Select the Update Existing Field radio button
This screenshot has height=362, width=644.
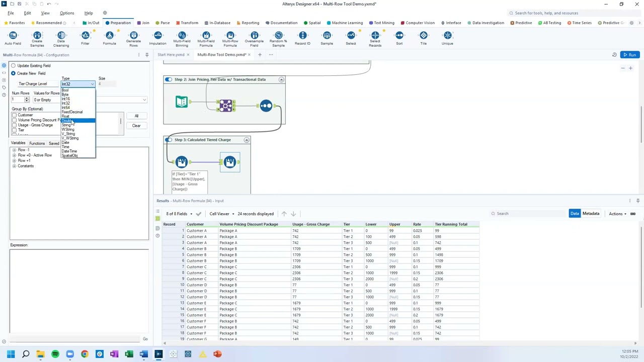coord(14,65)
